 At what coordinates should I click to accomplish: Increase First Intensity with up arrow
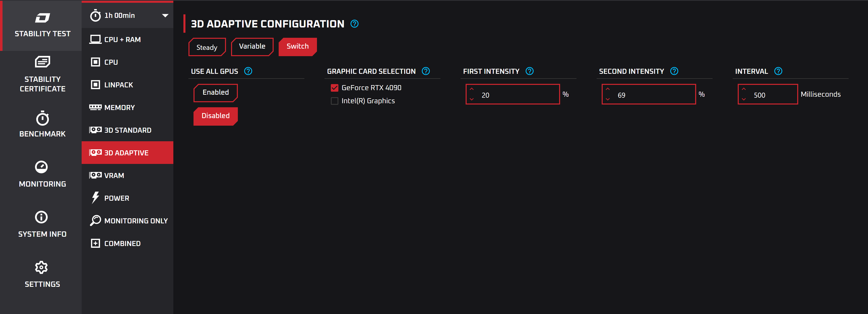pyautogui.click(x=472, y=89)
